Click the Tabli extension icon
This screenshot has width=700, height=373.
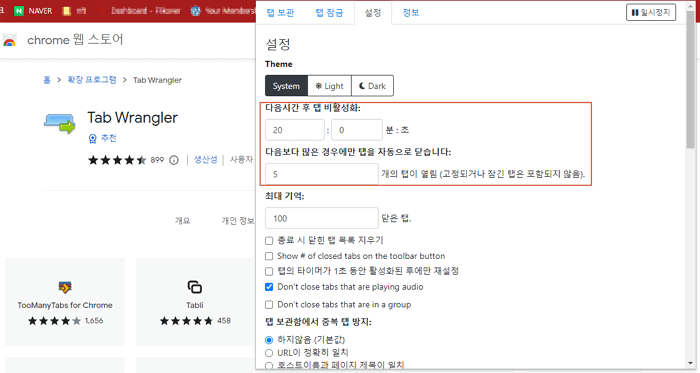point(195,287)
